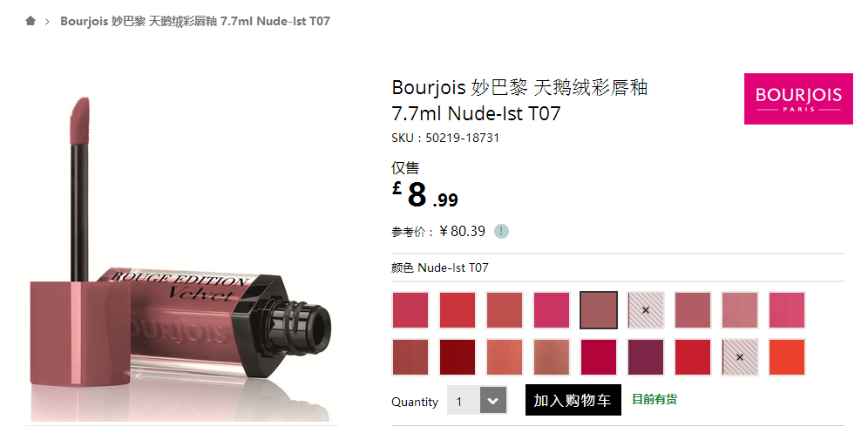Add item with 加入购物车 button

click(x=573, y=400)
